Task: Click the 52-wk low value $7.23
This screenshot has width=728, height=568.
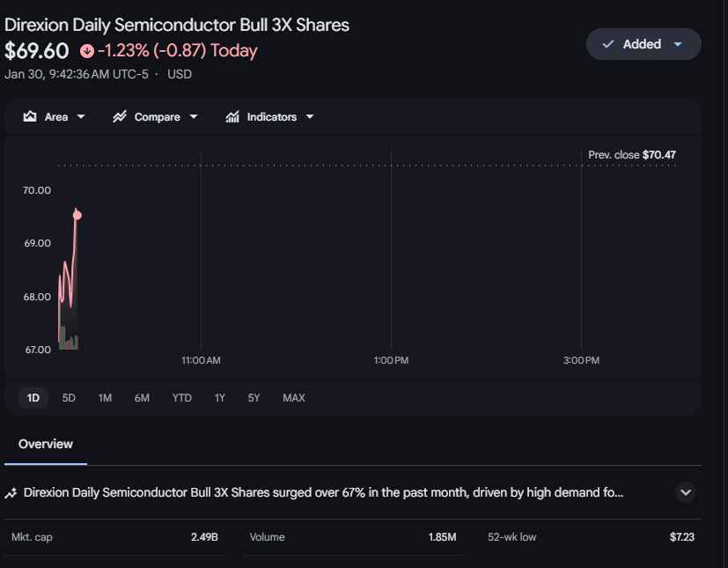Action: point(681,537)
